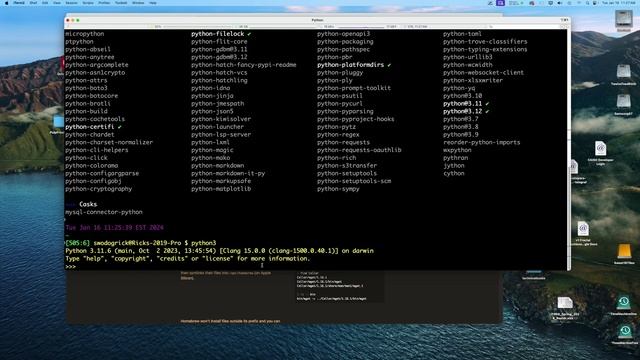Click the purple screen recording menu bar icon
640x360 pixels.
point(500,3)
